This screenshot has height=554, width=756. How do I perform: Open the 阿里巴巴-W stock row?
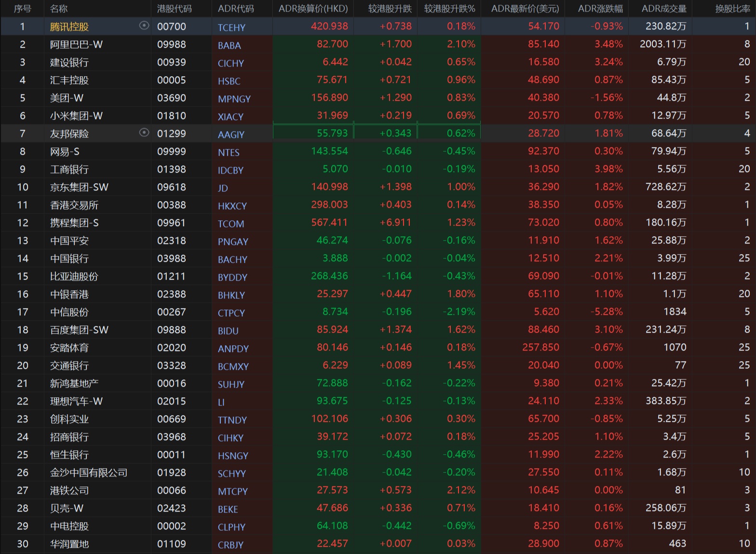[76, 44]
